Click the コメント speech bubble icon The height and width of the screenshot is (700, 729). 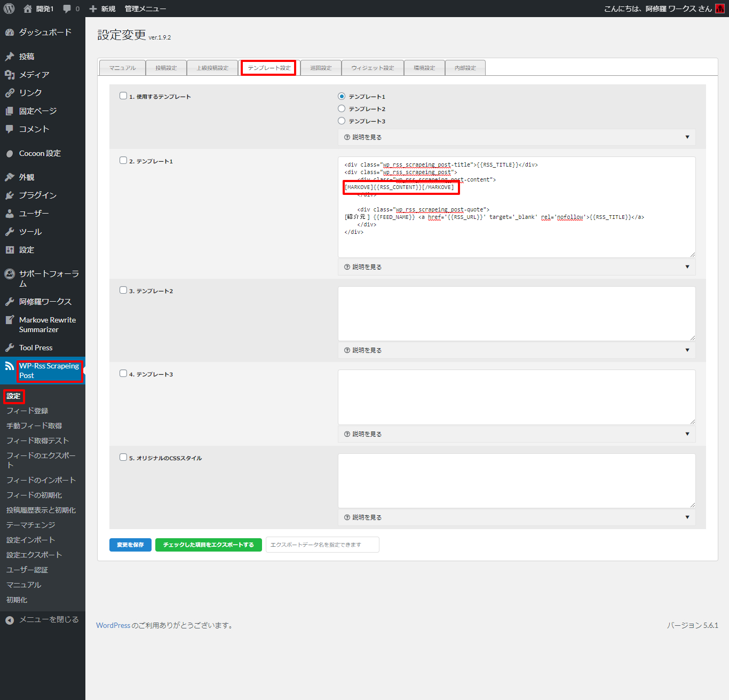pyautogui.click(x=10, y=129)
